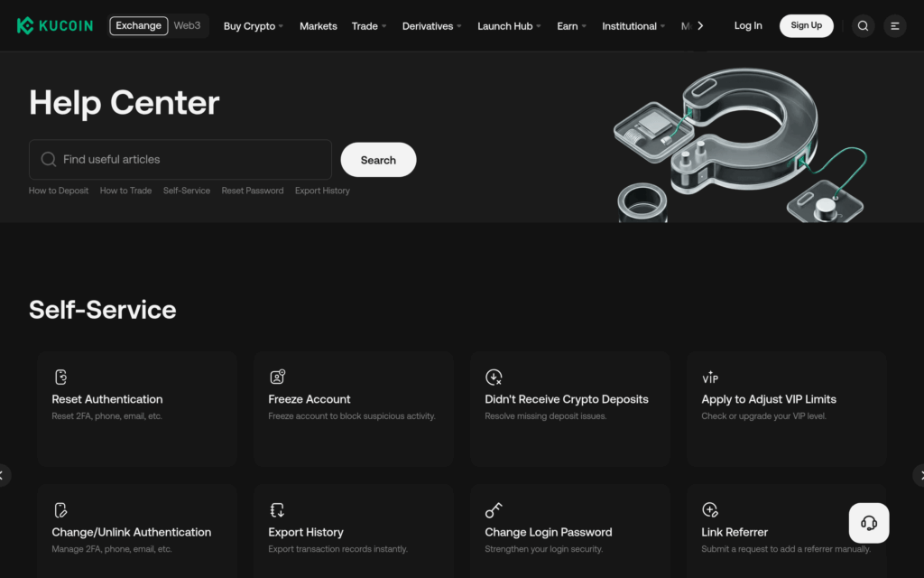Open the header search icon
Viewport: 924px width, 578px height.
coord(863,25)
